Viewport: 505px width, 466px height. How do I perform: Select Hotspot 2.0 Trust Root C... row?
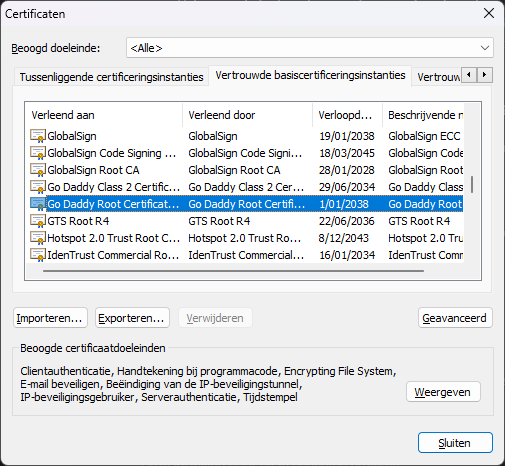click(x=245, y=238)
